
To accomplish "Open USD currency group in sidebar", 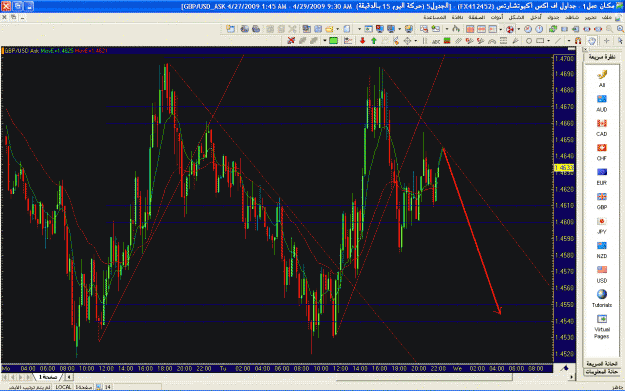I will [601, 273].
